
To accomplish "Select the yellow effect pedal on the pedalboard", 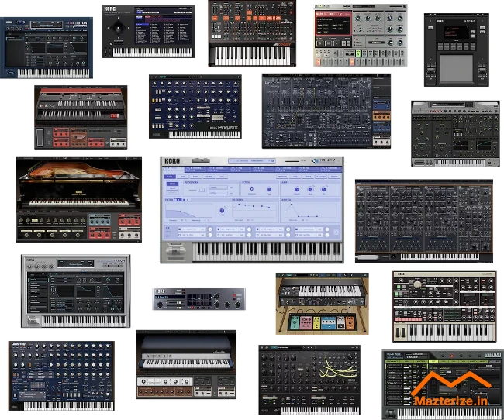I will point(316,323).
